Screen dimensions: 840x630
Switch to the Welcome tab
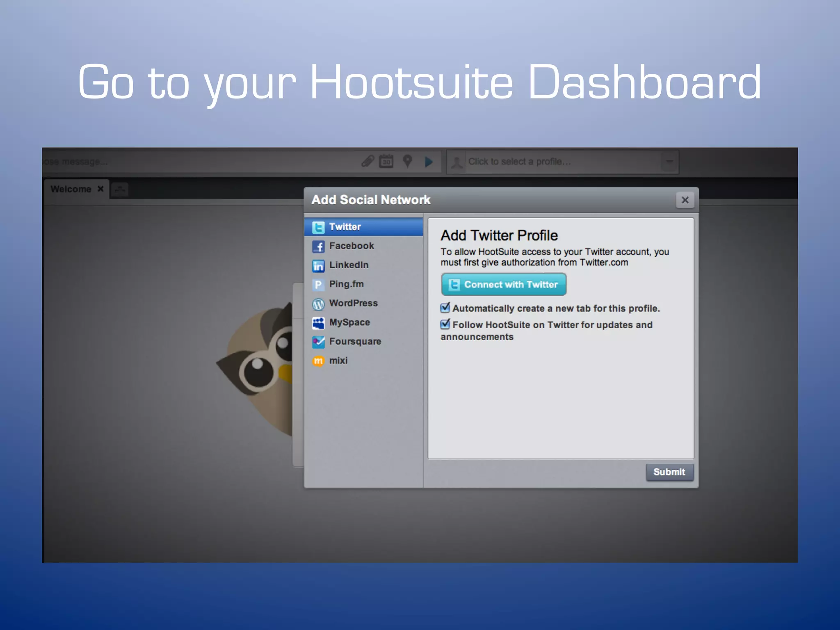tap(71, 189)
